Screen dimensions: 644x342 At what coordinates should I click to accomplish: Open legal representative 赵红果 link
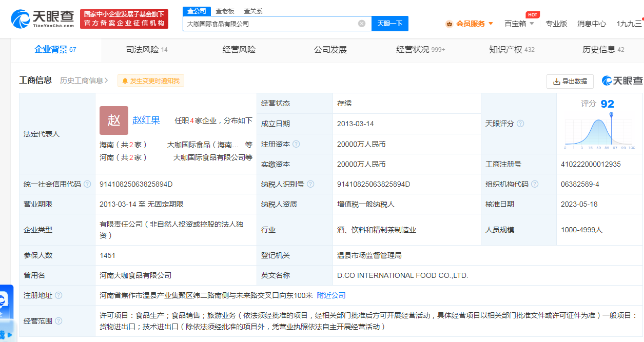[146, 120]
